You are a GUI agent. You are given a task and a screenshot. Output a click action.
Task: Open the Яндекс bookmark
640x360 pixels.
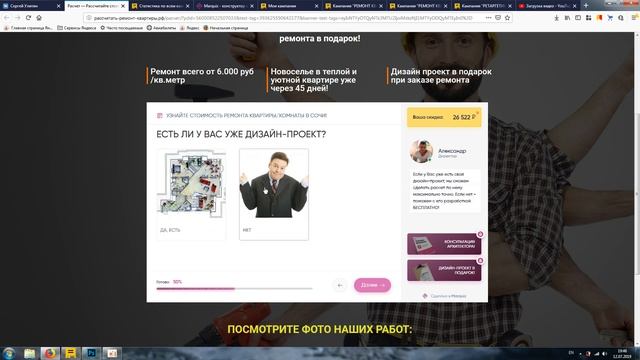(x=190, y=28)
